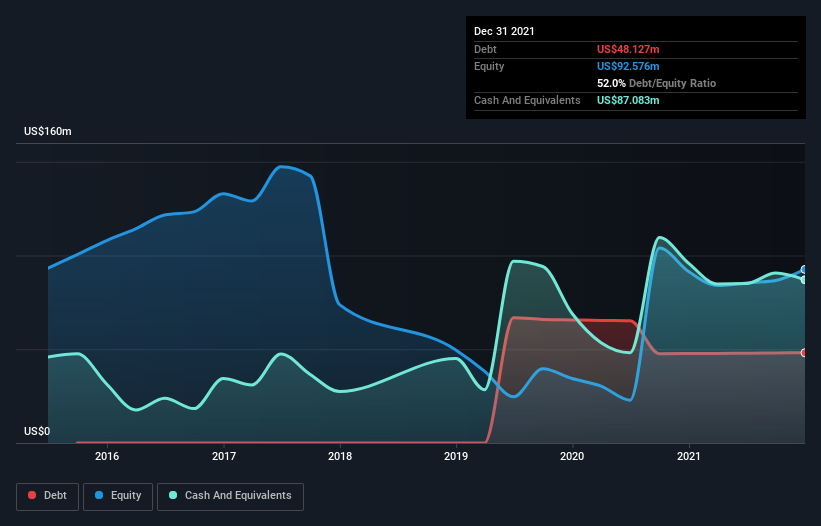Toggle the Debt series legend button

(47, 496)
